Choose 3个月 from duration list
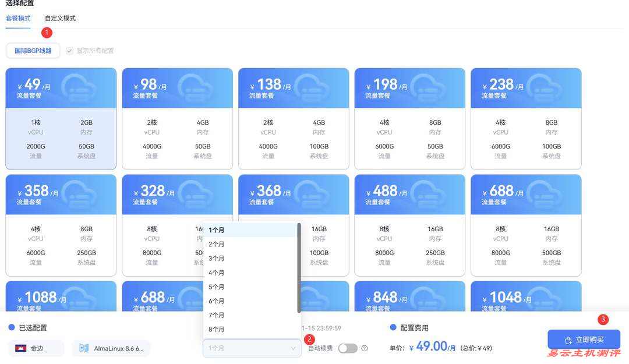629x364 pixels. pos(217,258)
